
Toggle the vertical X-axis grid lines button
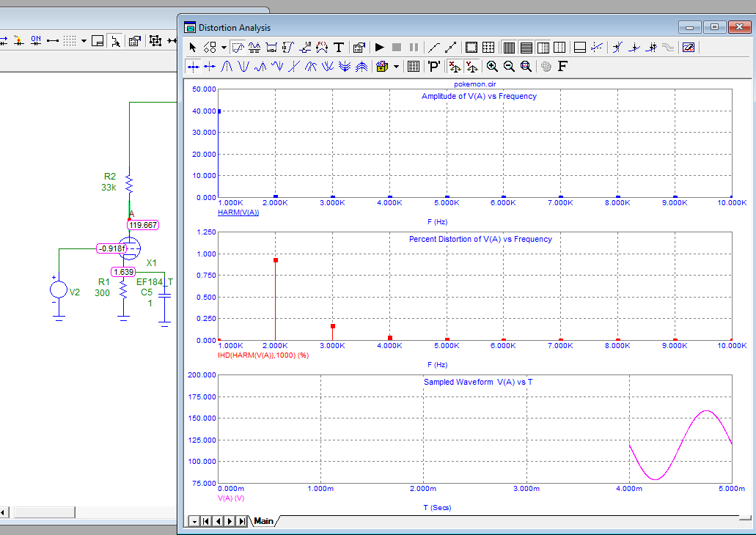[509, 48]
